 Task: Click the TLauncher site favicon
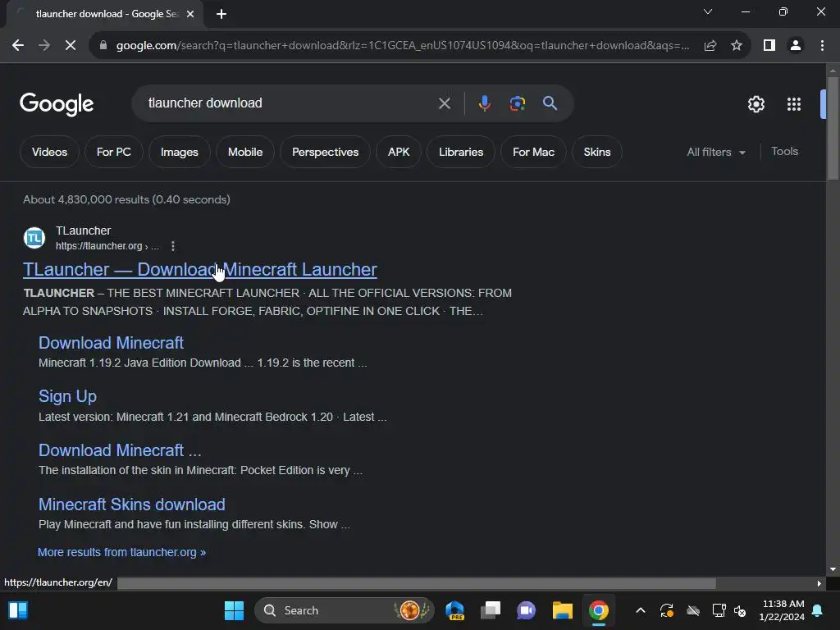click(34, 238)
